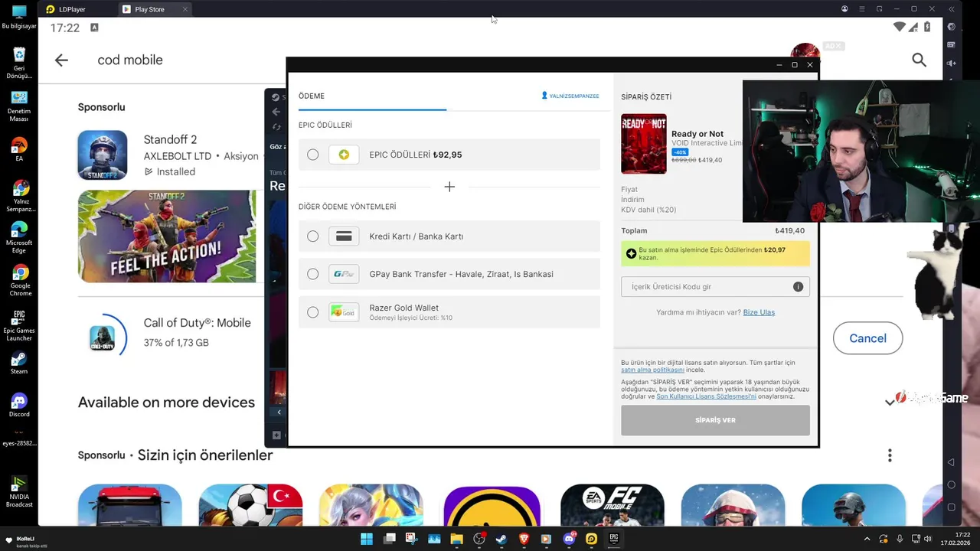Image resolution: width=980 pixels, height=551 pixels.
Task: Open Brave browser from the taskbar
Action: (x=524, y=539)
